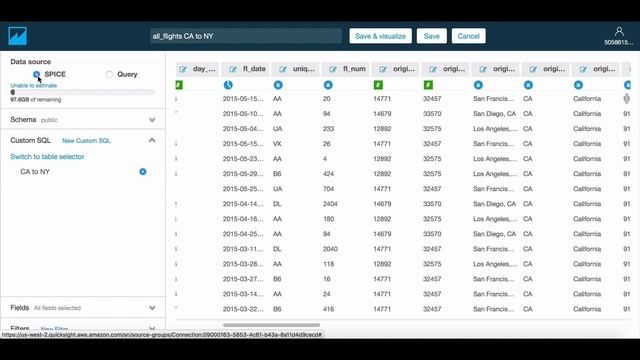
Task: Change the fl_date column date type icon
Action: [228, 85]
